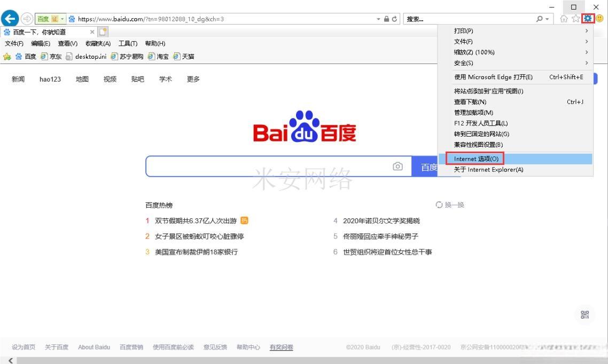Open the 新闻 link
The width and height of the screenshot is (608, 364).
tap(18, 79)
